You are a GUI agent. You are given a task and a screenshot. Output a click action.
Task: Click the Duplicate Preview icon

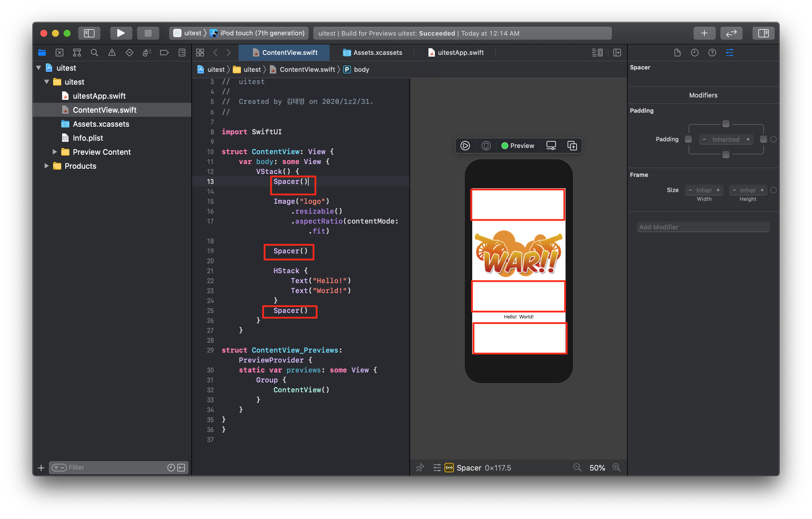(572, 146)
